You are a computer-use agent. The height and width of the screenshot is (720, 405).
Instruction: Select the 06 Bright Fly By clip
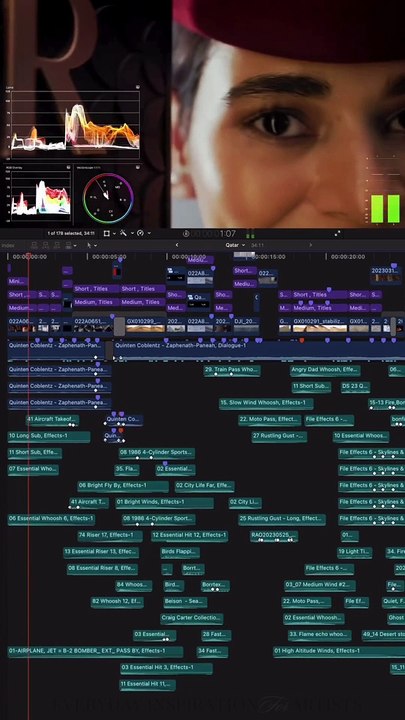click(123, 486)
